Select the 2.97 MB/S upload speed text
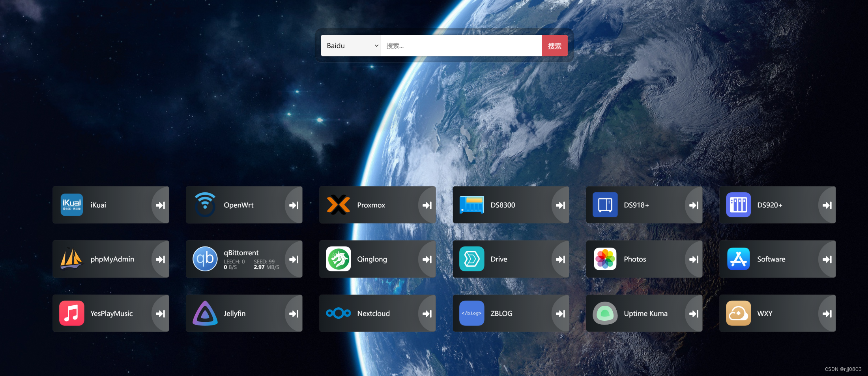Image resolution: width=868 pixels, height=376 pixels. tap(266, 267)
